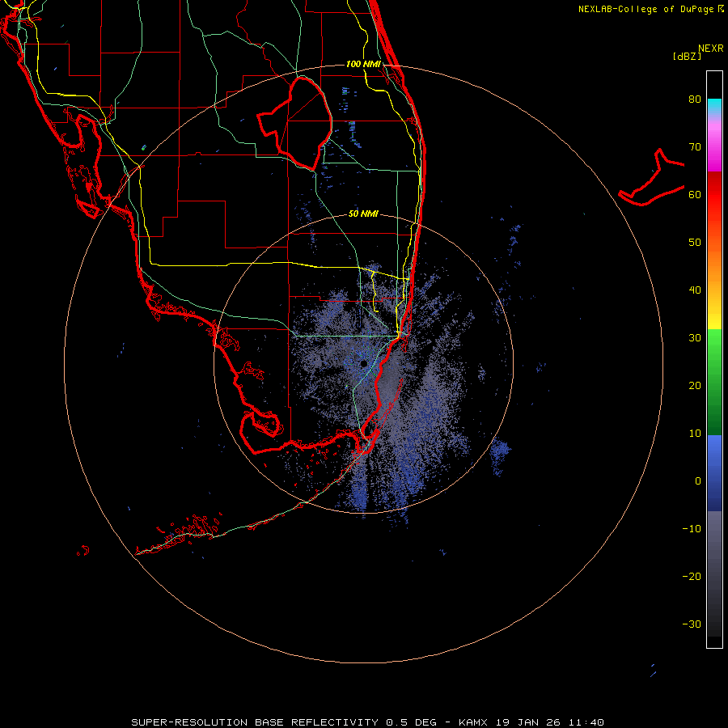Click the 50 value on the dBZ scale

(x=695, y=243)
